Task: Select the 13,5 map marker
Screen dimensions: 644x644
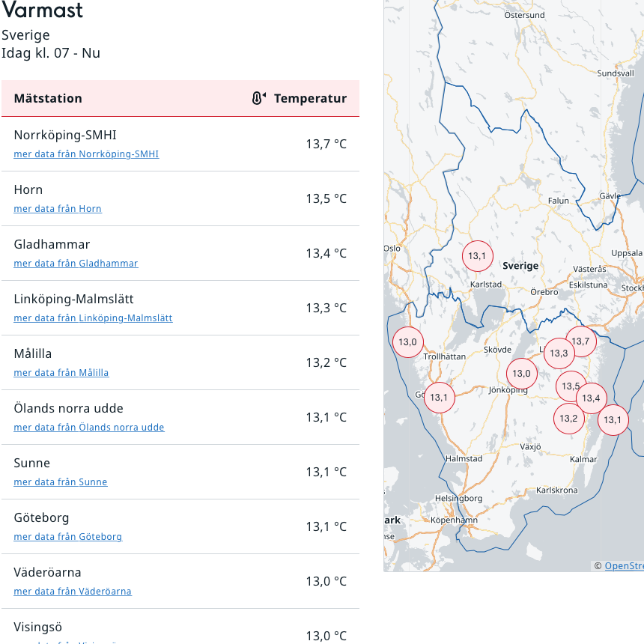Action: 571,386
